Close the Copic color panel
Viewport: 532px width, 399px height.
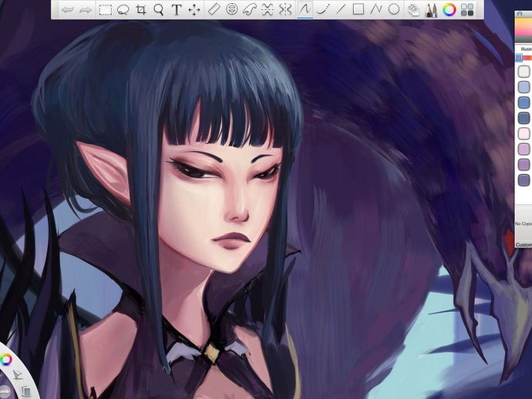pyautogui.click(x=520, y=14)
